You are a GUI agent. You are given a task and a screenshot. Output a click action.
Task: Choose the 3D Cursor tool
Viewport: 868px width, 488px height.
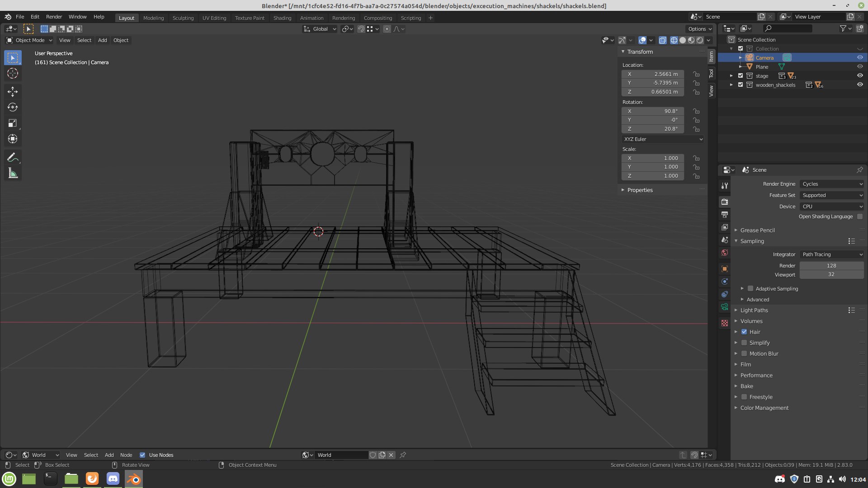tap(12, 73)
